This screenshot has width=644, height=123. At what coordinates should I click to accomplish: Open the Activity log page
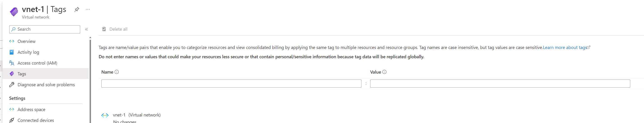coord(28,52)
